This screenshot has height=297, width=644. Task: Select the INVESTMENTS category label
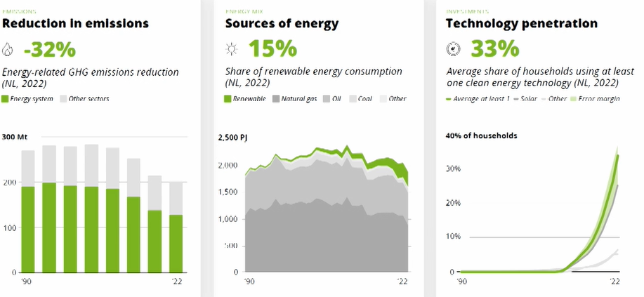pyautogui.click(x=465, y=12)
